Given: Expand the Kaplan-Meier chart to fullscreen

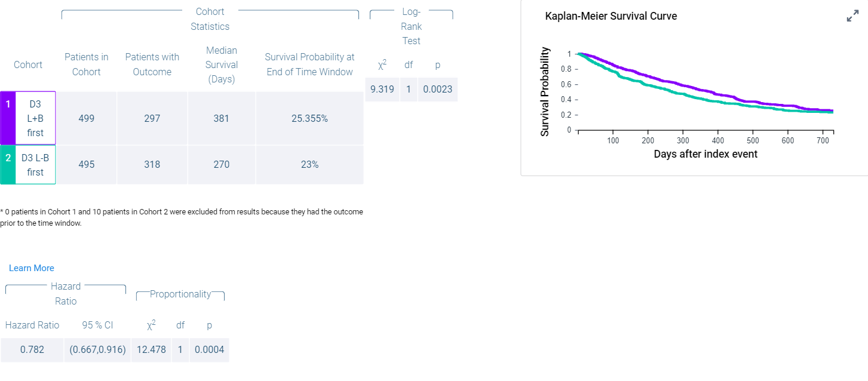Looking at the screenshot, I should pos(852,17).
